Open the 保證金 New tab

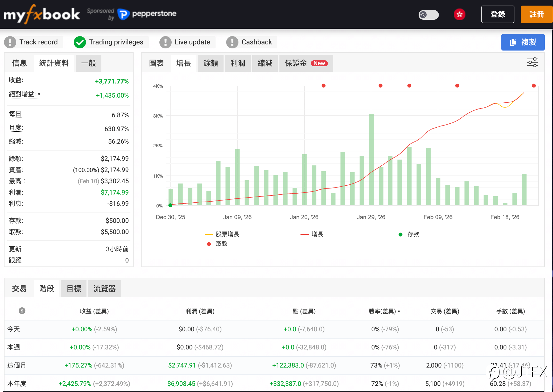pyautogui.click(x=306, y=63)
